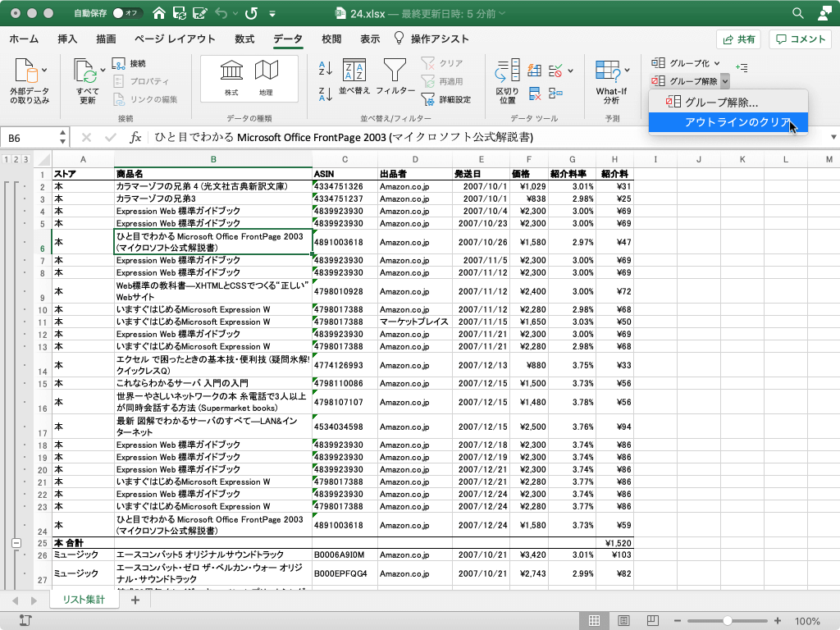Switch to Page Layout view in status bar
The height and width of the screenshot is (630, 840).
[623, 621]
